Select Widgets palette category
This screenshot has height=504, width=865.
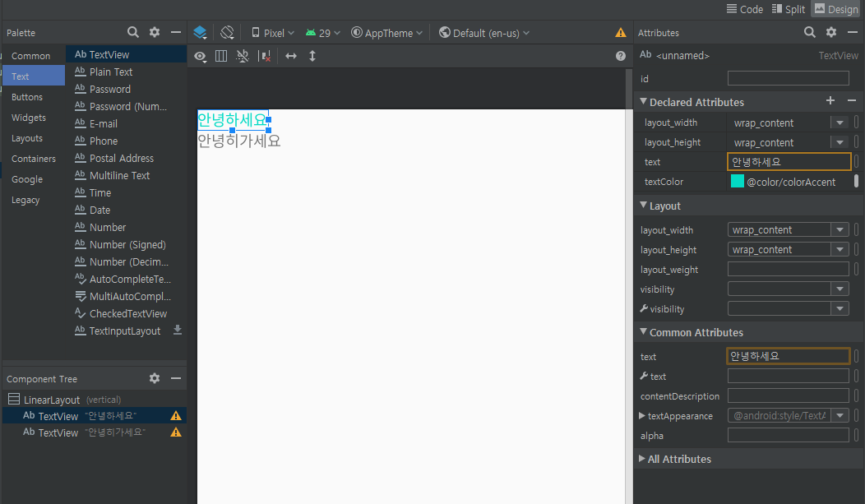pos(34,118)
